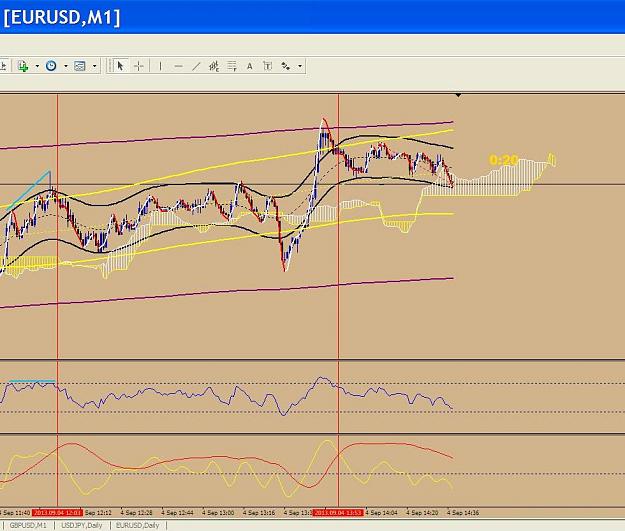
Task: Select the Vertical Line drawing tool
Action: tap(160, 66)
